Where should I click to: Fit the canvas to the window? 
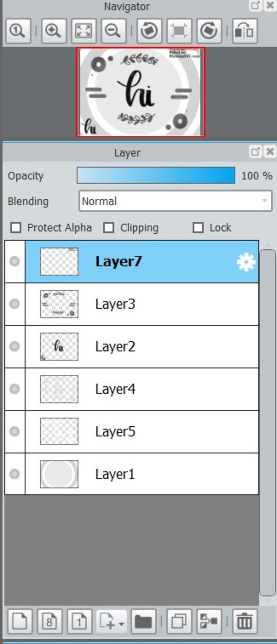(83, 31)
